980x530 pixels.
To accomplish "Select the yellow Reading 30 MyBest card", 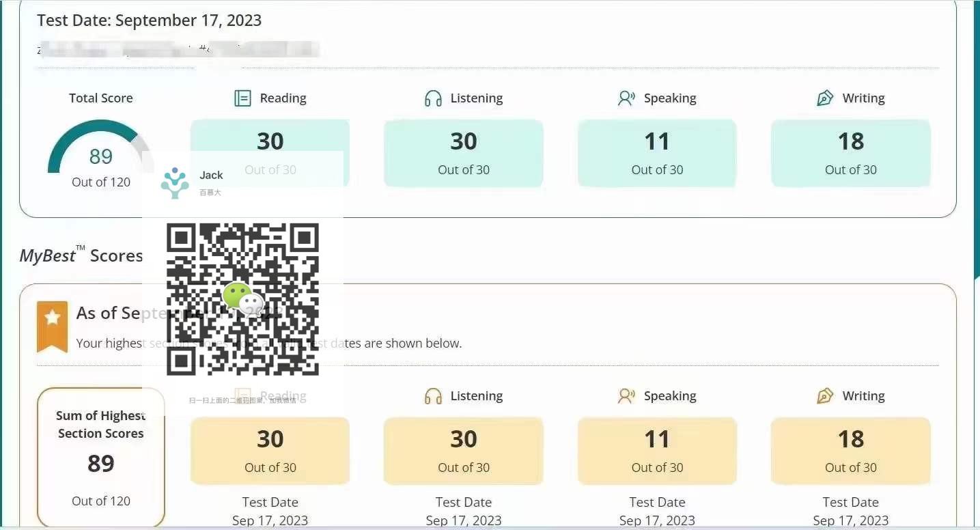I will click(270, 451).
